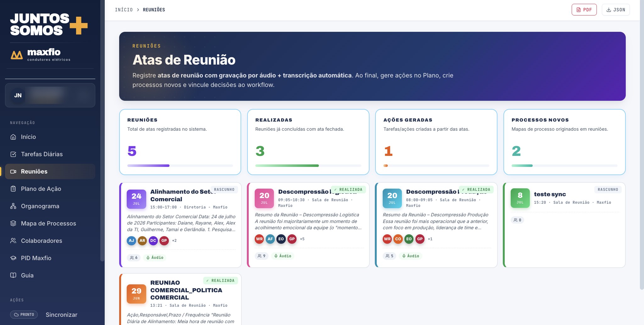Click the Áudio tag on Alinhamento card
Screen dimensions: 644x325
tap(155, 258)
